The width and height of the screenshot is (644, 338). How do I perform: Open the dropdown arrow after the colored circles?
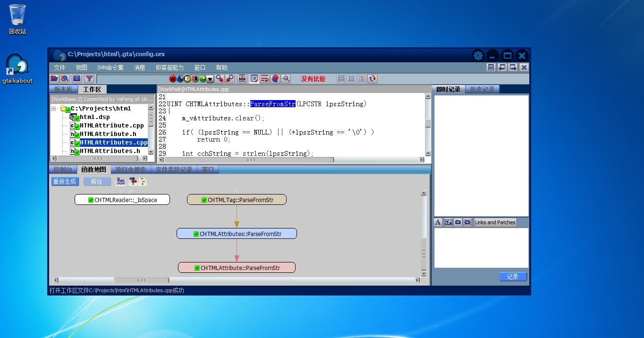coord(210,79)
